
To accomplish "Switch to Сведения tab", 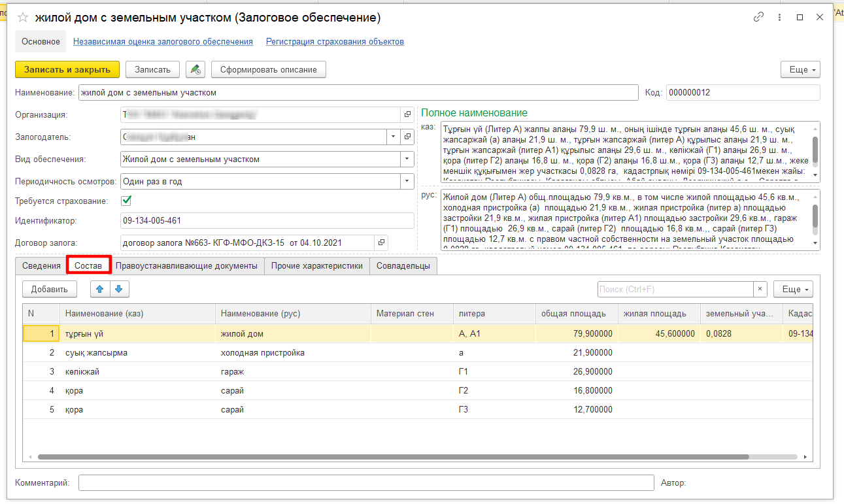I will click(x=41, y=266).
